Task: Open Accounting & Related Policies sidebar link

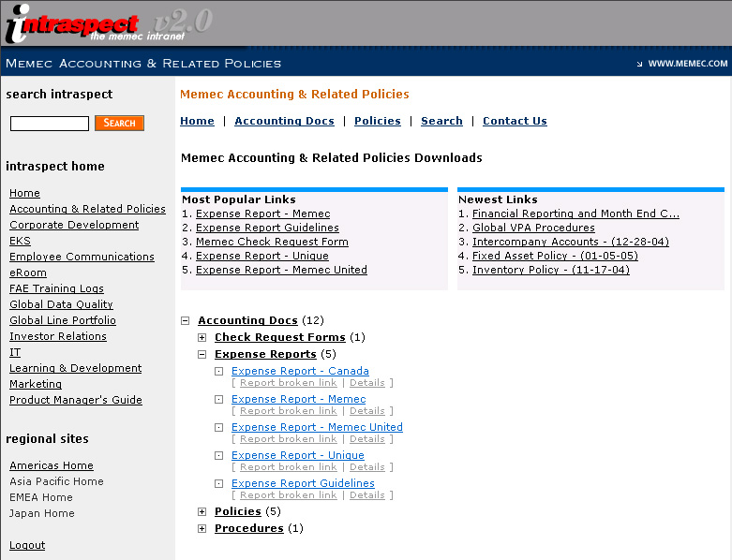Action: tap(88, 209)
